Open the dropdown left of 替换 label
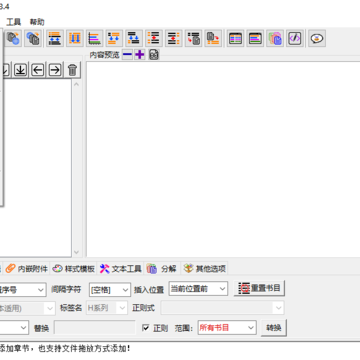This screenshot has height=360, width=360. [14, 328]
